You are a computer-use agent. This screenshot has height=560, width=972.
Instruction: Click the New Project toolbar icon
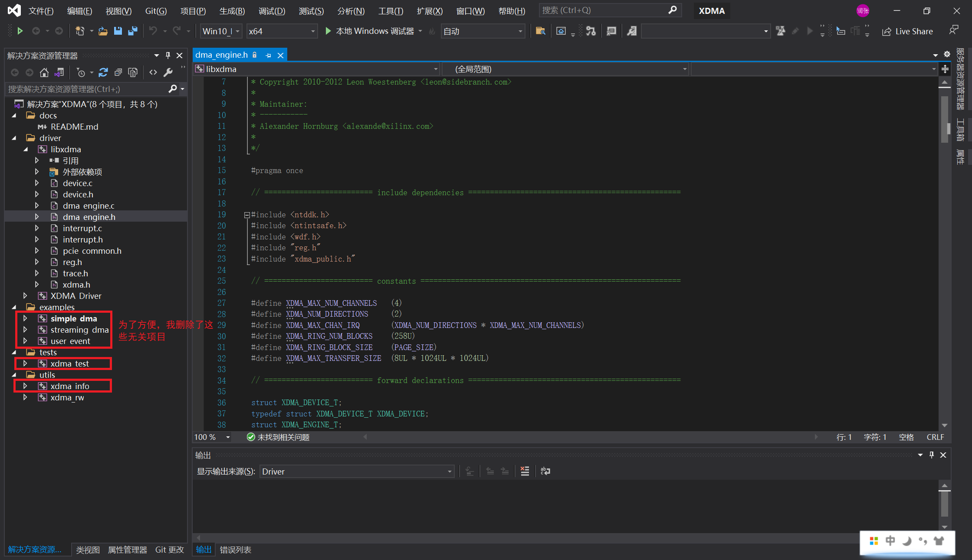click(x=80, y=31)
